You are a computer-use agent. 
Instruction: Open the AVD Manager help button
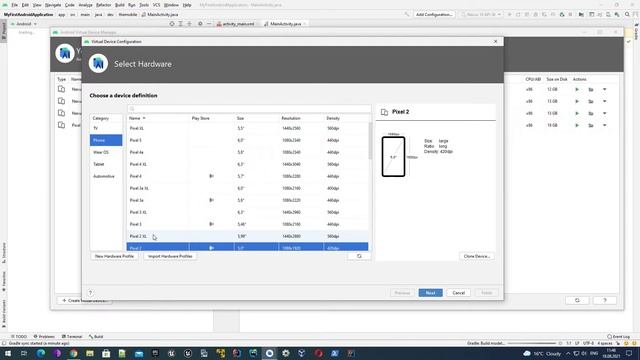(x=605, y=300)
